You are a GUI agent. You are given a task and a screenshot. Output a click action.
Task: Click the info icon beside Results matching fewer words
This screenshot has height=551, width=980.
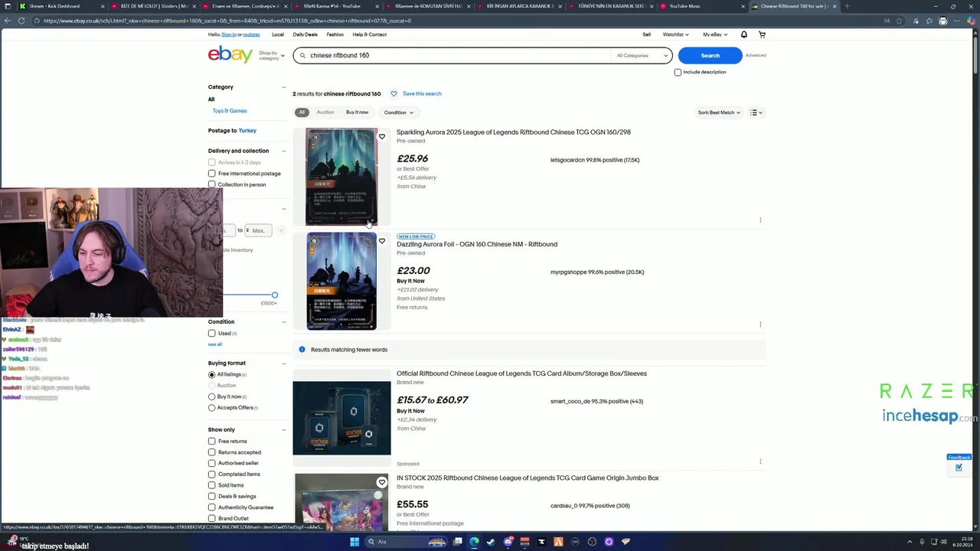pos(302,350)
